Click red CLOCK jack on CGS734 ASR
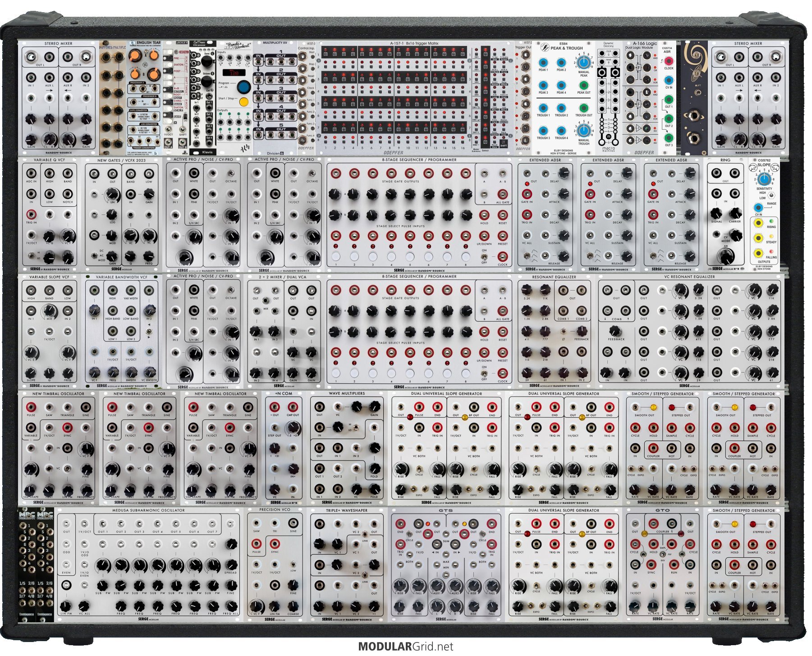Image resolution: width=812 pixels, height=656 pixels. pos(669,61)
